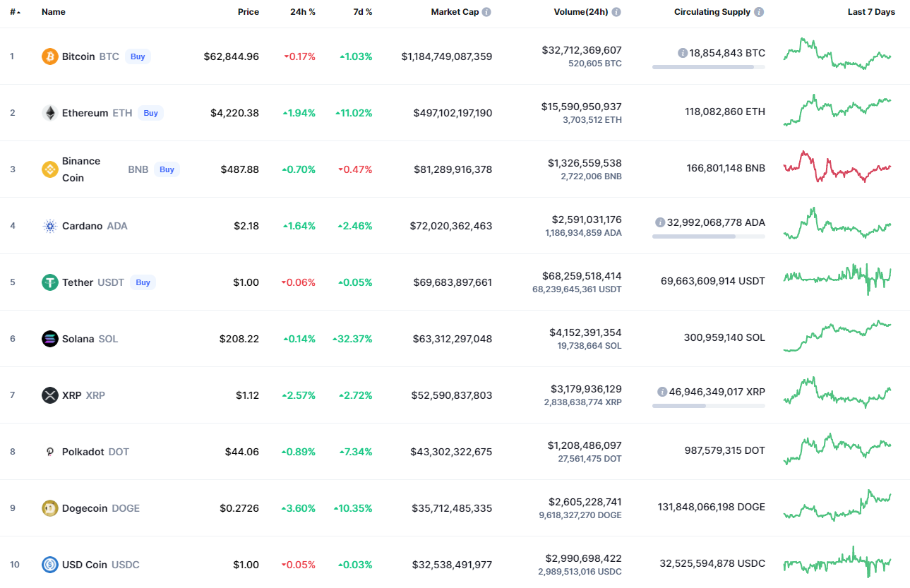Click XRP circulating supply progress bar
The image size is (910, 588).
pos(709,406)
